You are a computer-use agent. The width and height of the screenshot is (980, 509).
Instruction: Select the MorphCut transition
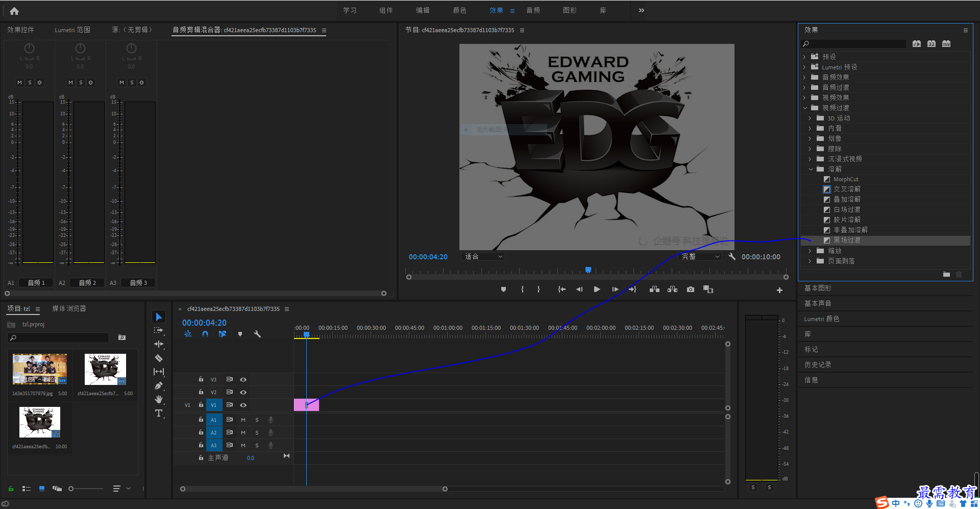[846, 179]
